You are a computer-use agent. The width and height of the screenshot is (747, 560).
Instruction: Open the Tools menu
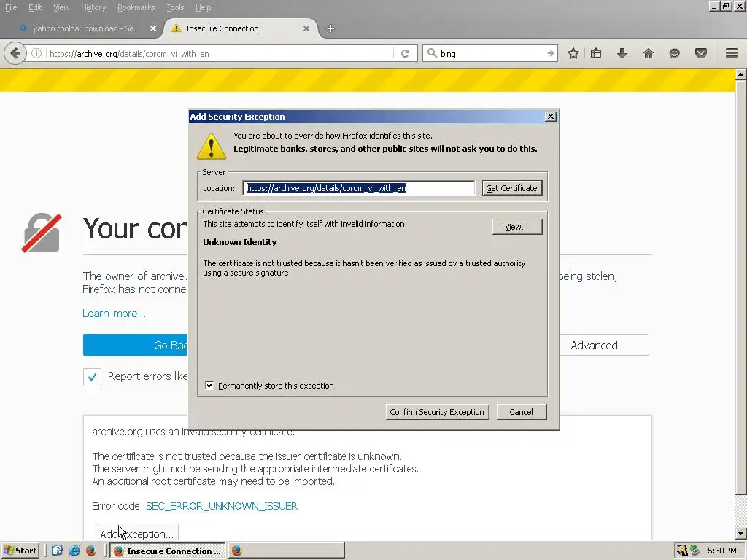[175, 7]
